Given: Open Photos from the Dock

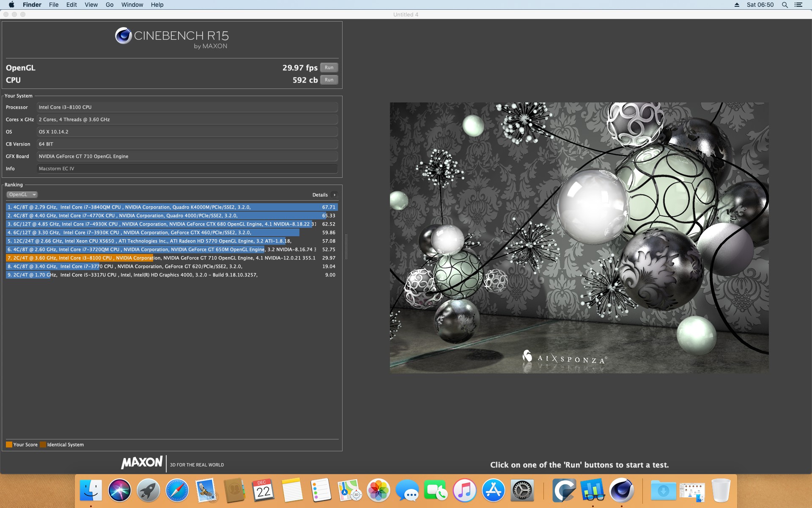Looking at the screenshot, I should (x=378, y=490).
